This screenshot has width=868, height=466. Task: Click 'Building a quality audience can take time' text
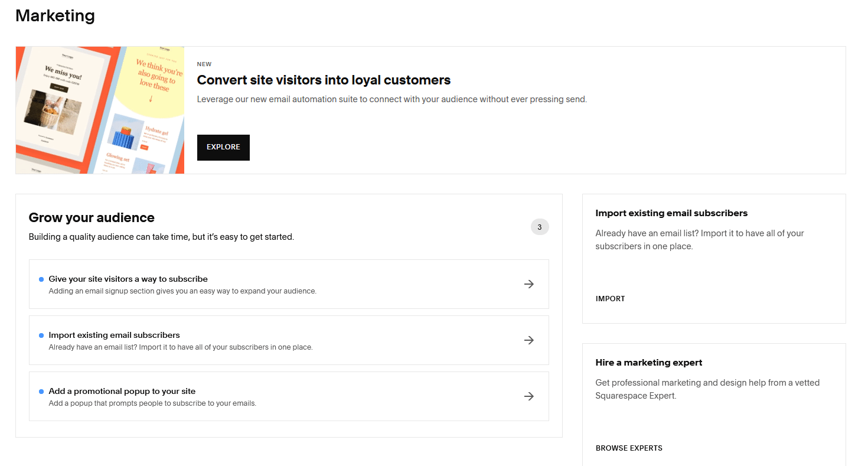(161, 237)
